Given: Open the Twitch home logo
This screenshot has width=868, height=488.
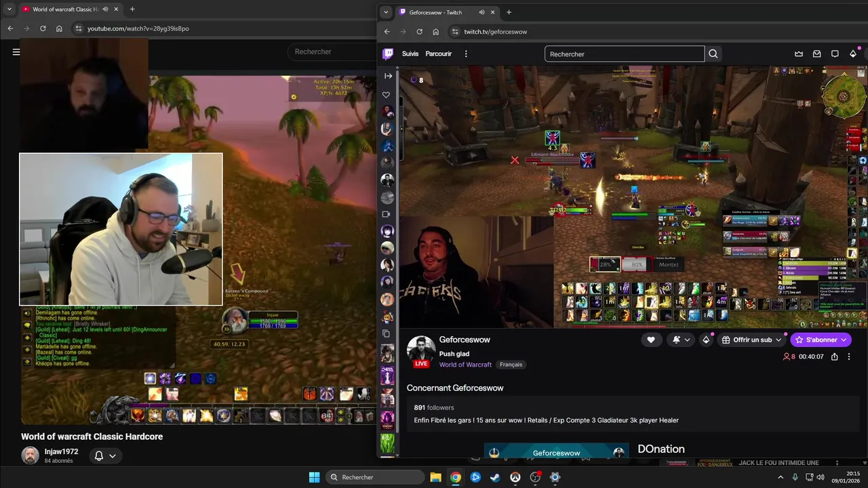Looking at the screenshot, I should click(x=388, y=54).
